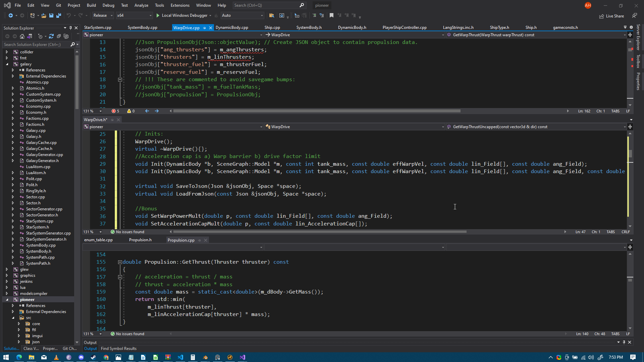The width and height of the screenshot is (644, 362).
Task: Click the send feedback icon near Live Share
Action: (635, 16)
